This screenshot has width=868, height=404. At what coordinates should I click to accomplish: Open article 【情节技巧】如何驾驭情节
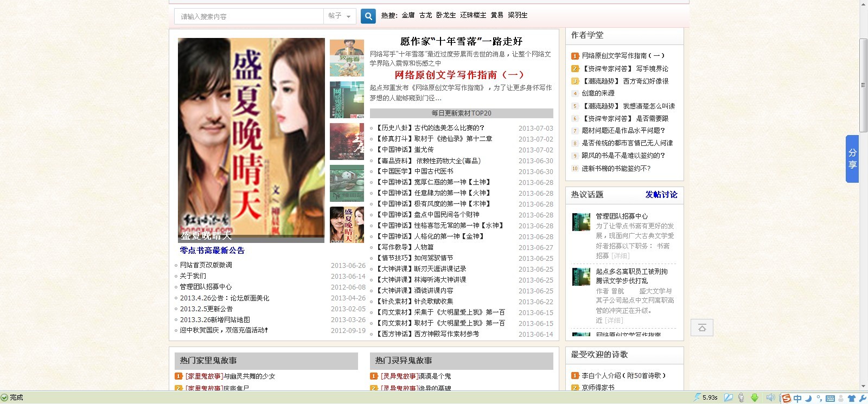click(x=414, y=258)
